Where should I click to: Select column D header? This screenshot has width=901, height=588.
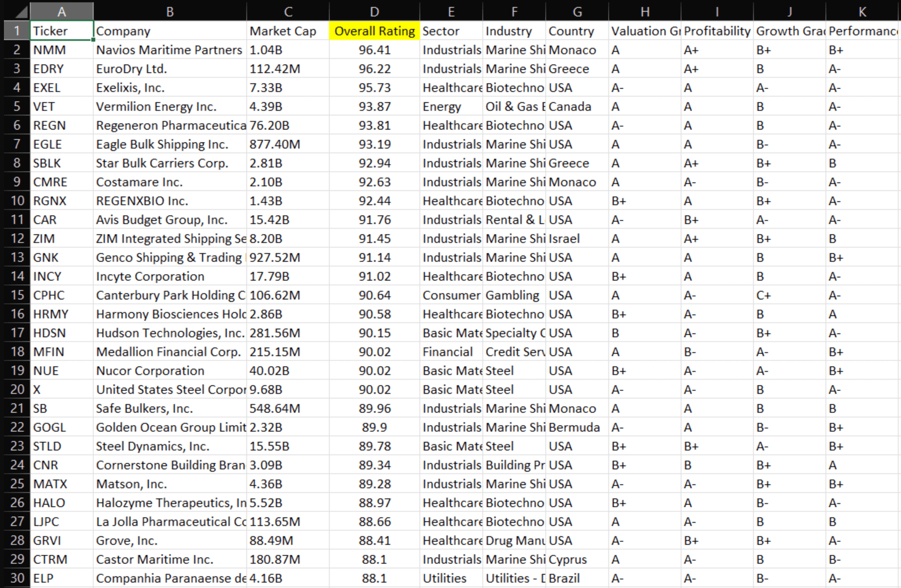click(374, 11)
